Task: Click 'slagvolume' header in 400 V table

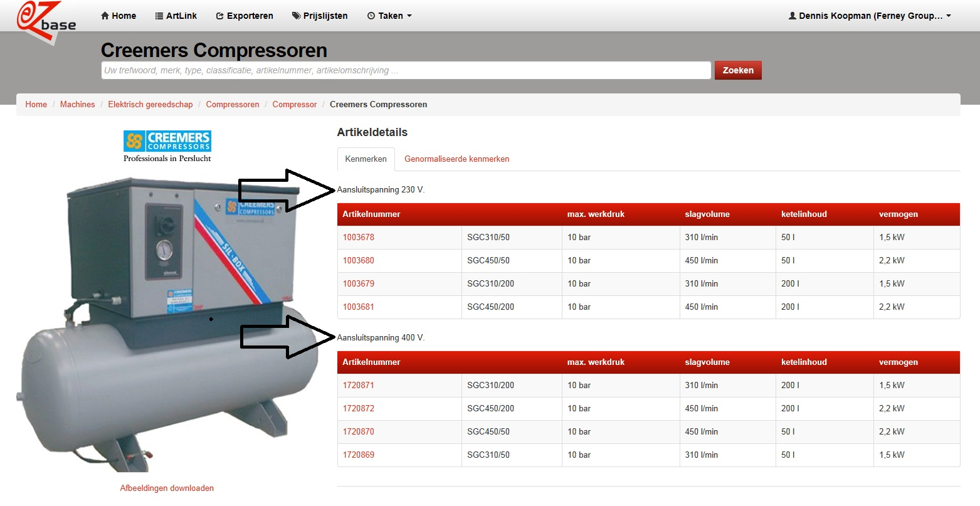Action: point(707,362)
